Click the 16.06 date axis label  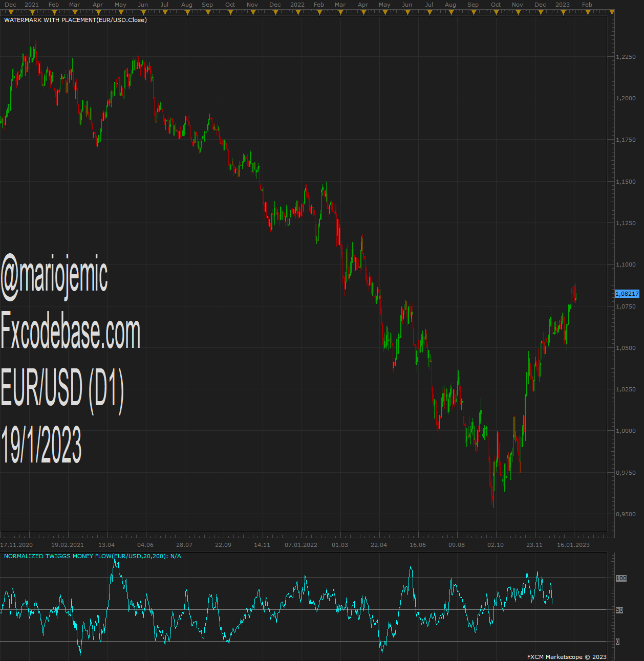click(x=418, y=545)
